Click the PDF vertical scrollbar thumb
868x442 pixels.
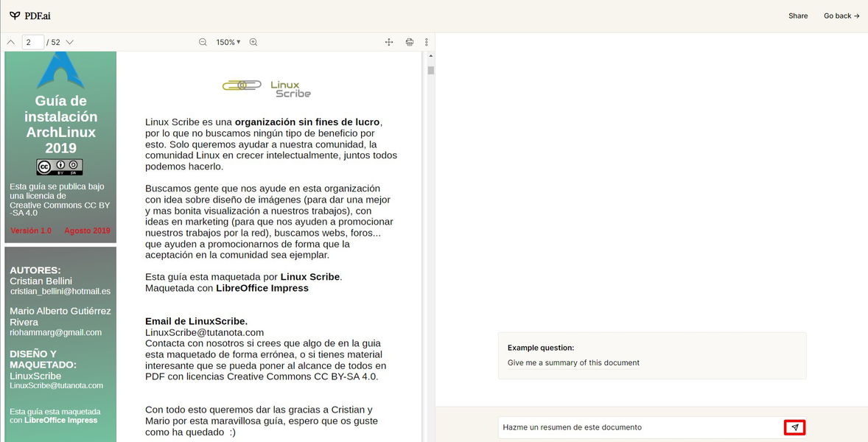430,70
